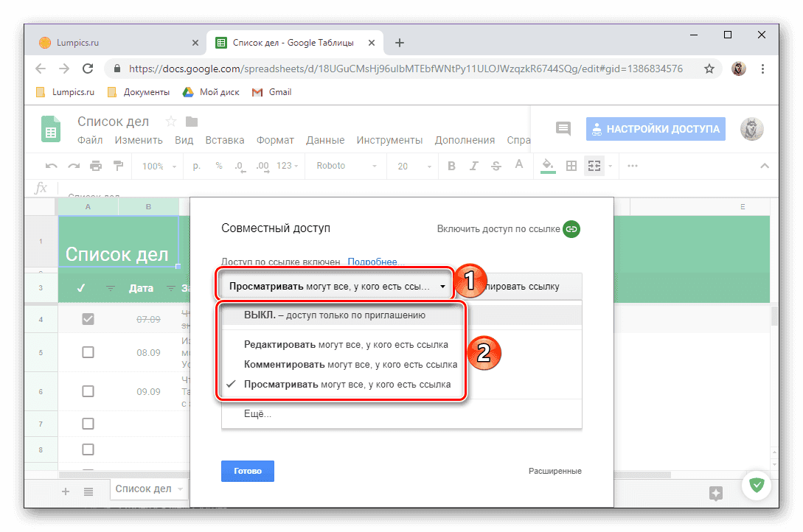Open the fill color picker
Image resolution: width=803 pixels, height=532 pixels.
click(x=547, y=166)
